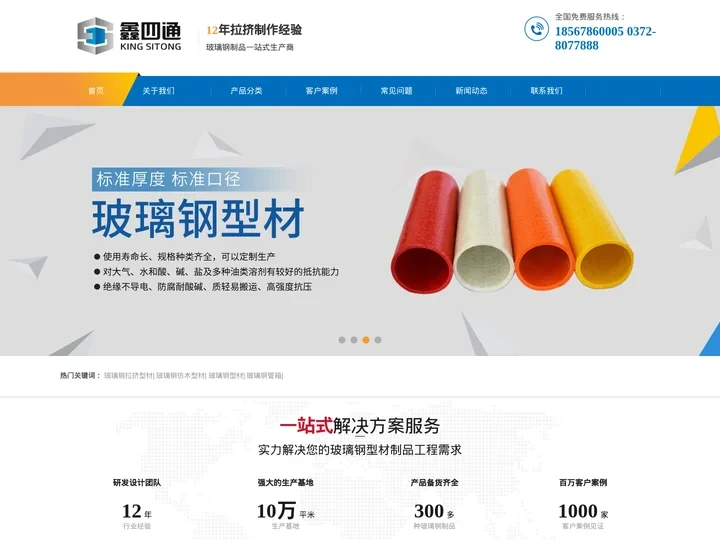
Task: Open the 常见问题 page
Action: [396, 91]
